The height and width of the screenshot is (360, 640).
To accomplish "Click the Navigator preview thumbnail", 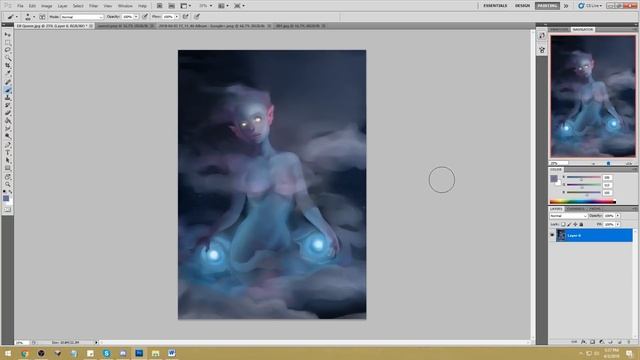I will click(593, 96).
